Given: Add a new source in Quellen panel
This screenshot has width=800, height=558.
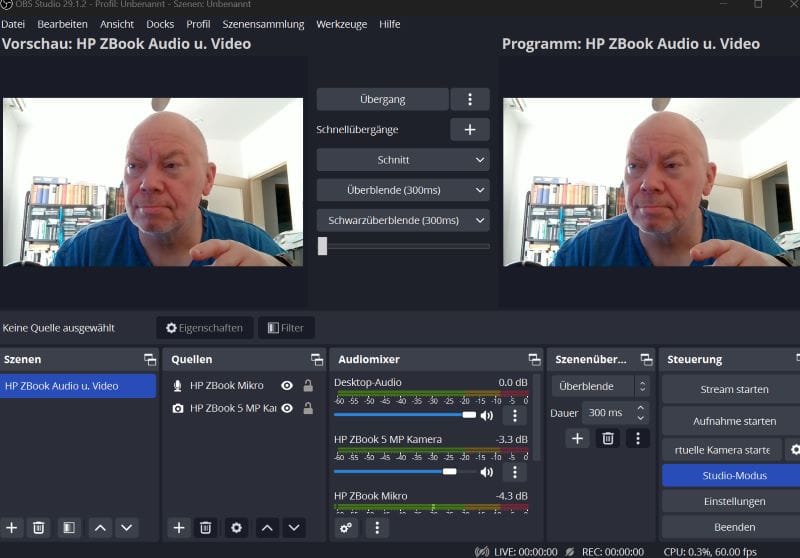Looking at the screenshot, I should pyautogui.click(x=179, y=527).
